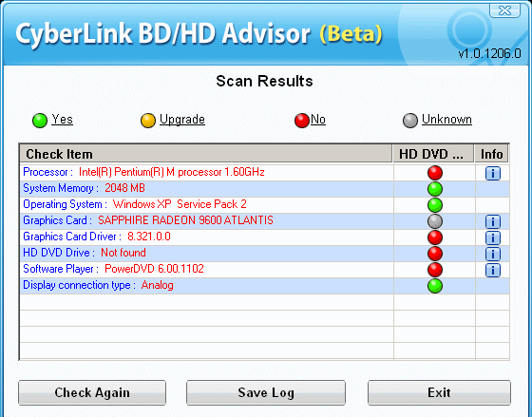Click gray status light for Graphics Card
The height and width of the screenshot is (417, 532).
point(435,221)
